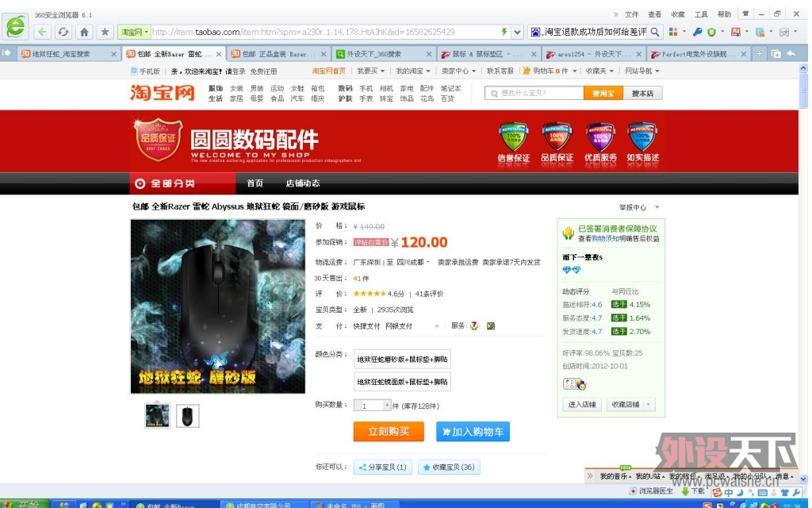Viewport: 812px width, 508px height.
Task: Change destination 四川成都 dropdown
Action: (413, 263)
